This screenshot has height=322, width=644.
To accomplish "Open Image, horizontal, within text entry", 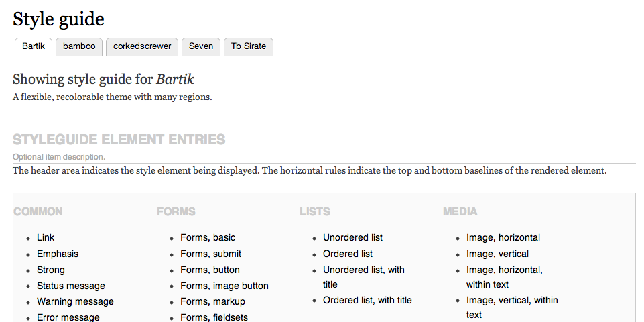I will coord(505,277).
